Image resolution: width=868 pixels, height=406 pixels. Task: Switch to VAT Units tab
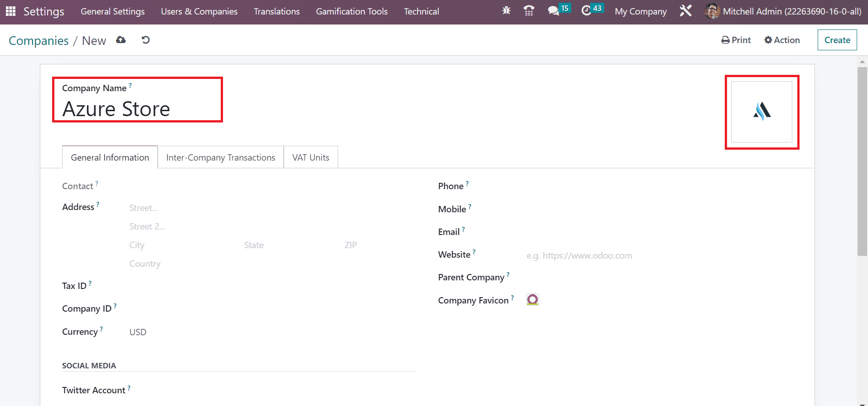click(x=311, y=157)
